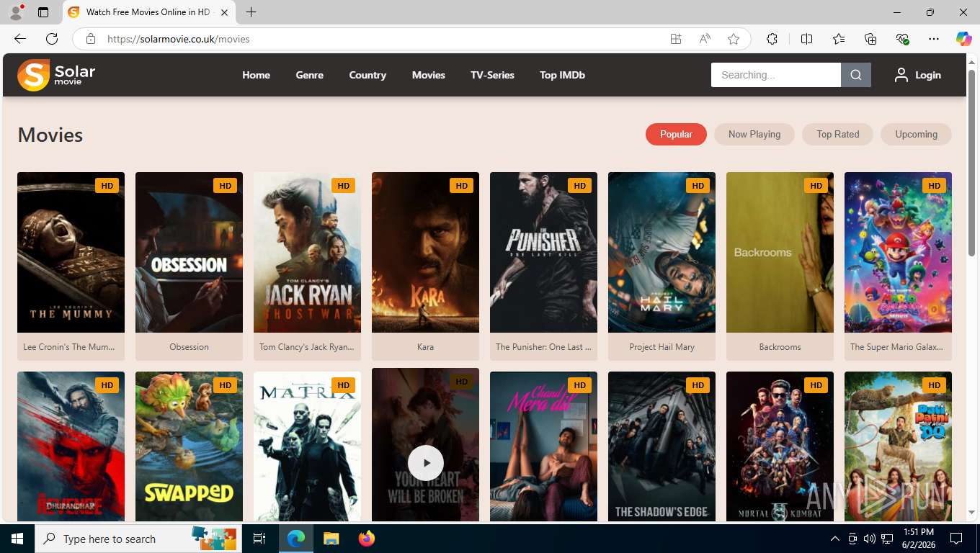This screenshot has width=980, height=553.
Task: Click the Login user icon
Action: pos(901,75)
